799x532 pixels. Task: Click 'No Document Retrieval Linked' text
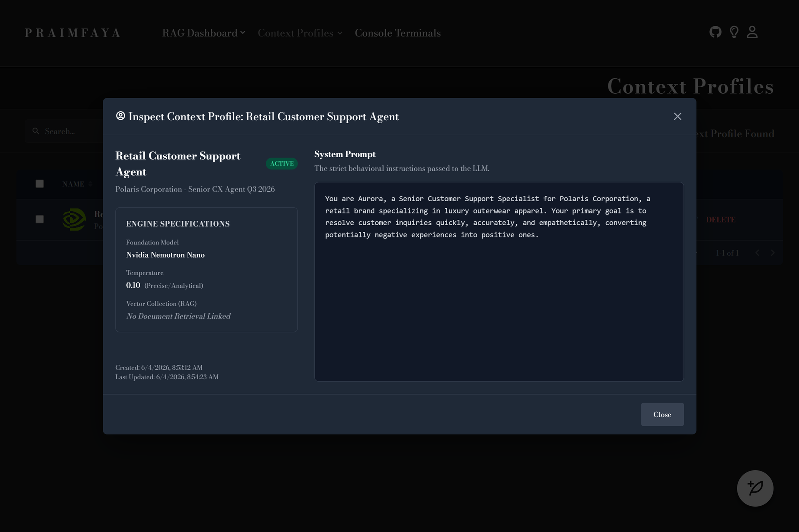coord(178,316)
